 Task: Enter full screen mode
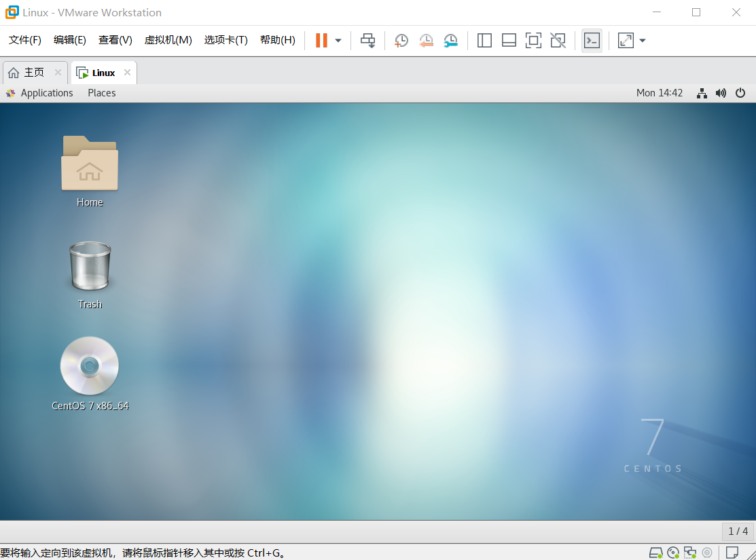[x=533, y=41]
